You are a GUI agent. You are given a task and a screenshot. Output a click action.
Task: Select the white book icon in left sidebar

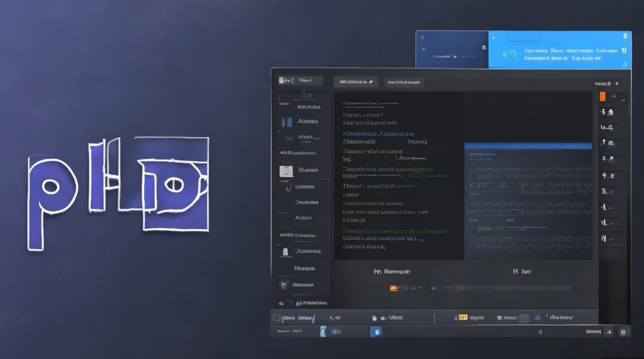(286, 171)
